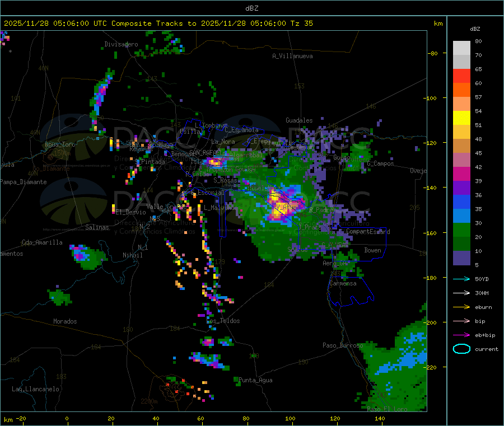The image size is (504, 426).
Task: Click the Lag.Llancanelo place label
Action: 35,389
